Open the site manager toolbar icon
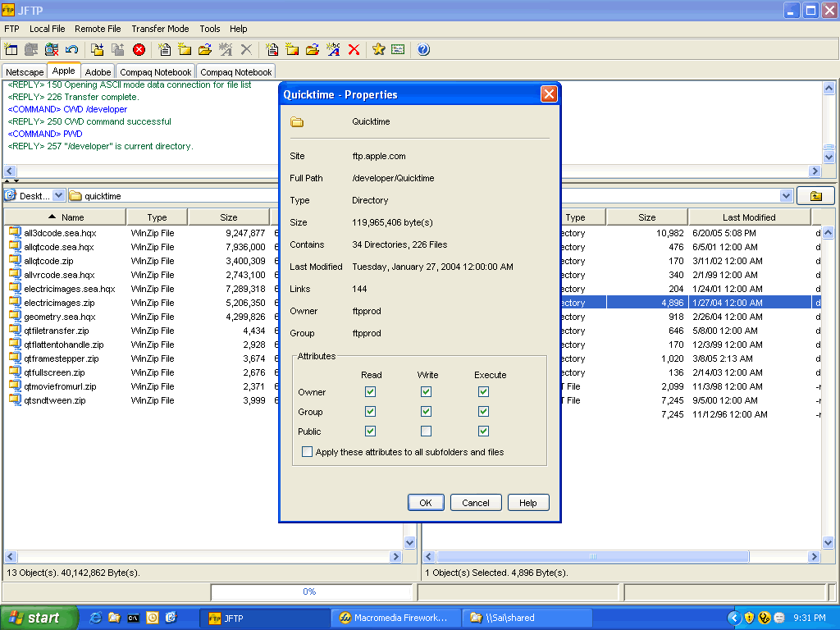This screenshot has width=840, height=630. pos(398,50)
